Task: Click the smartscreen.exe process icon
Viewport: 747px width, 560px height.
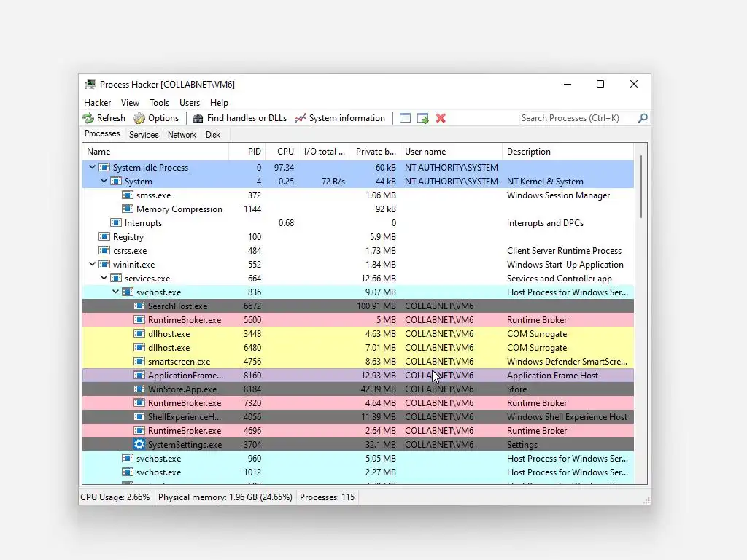Action: point(139,362)
